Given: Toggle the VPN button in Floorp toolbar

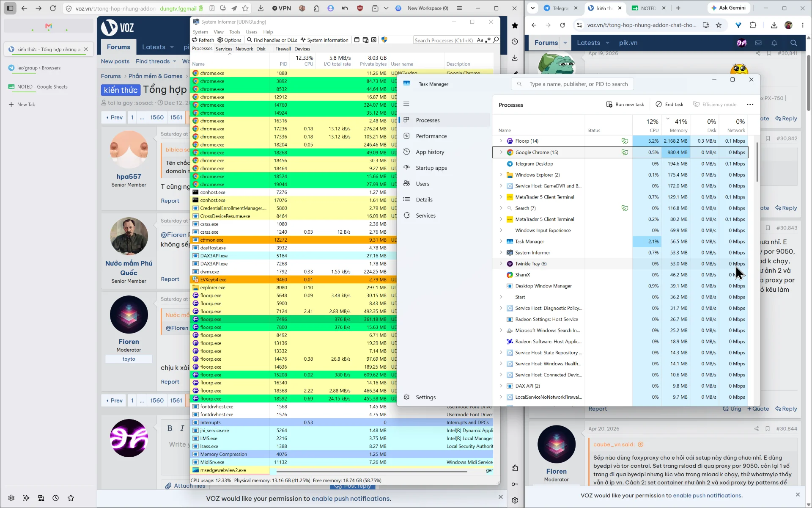Looking at the screenshot, I should pos(282,8).
